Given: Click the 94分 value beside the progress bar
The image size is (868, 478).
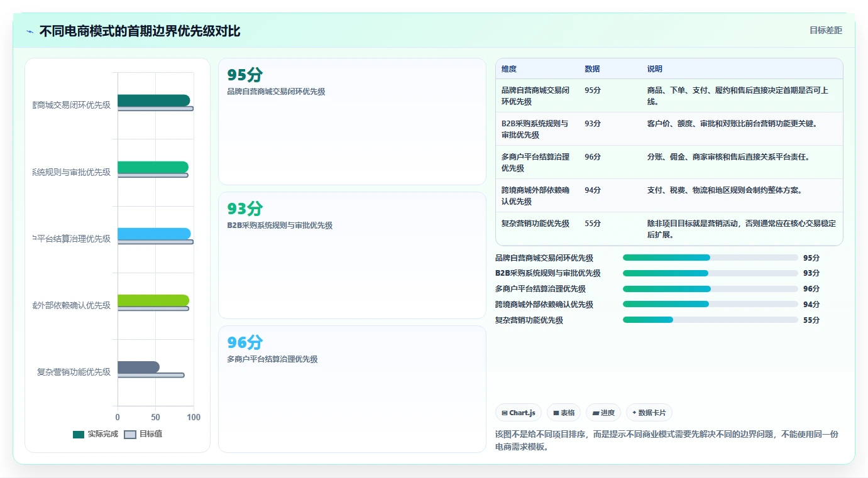Looking at the screenshot, I should 811,305.
